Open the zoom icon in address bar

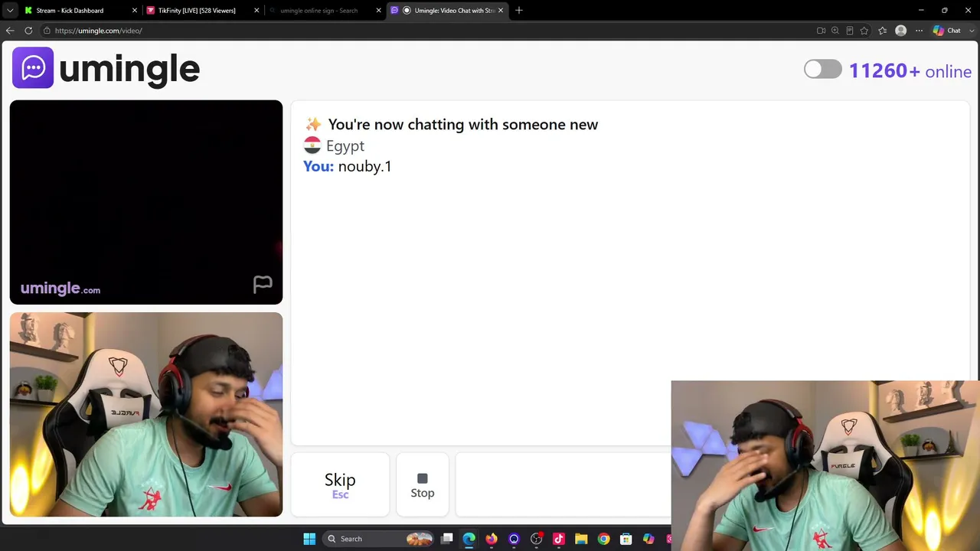click(x=835, y=31)
